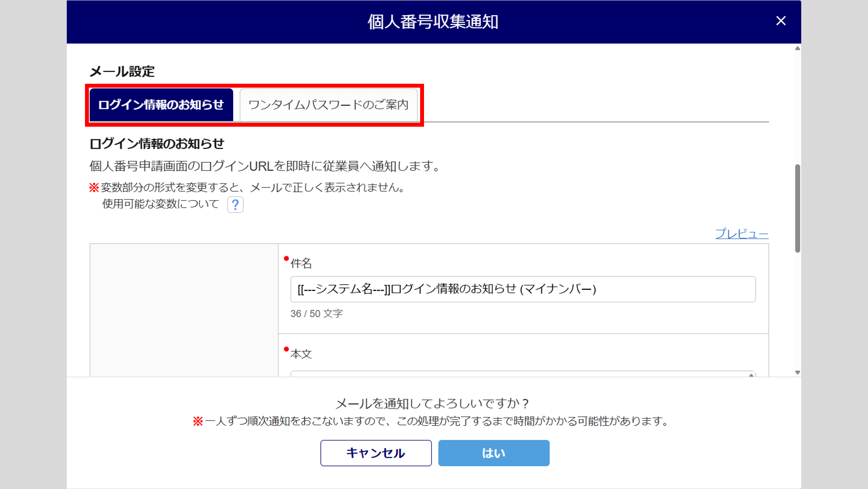Click the 個人番号収集通知 title bar

tap(433, 22)
